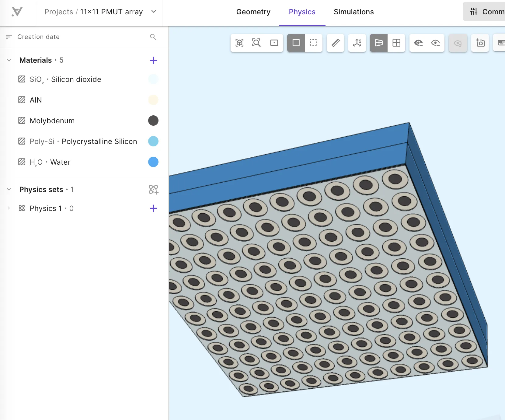Viewport: 505px width, 420px height.
Task: Click the center view rectangle icon
Action: 274,43
